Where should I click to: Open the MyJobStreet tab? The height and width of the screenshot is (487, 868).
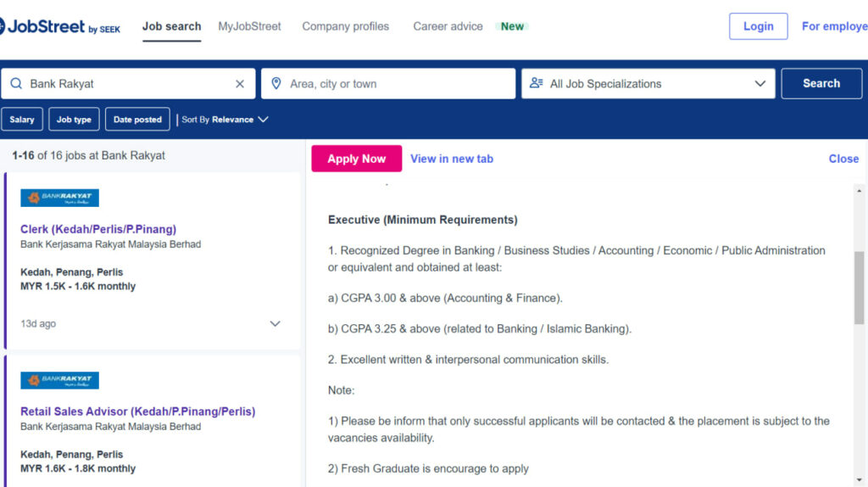tap(250, 26)
